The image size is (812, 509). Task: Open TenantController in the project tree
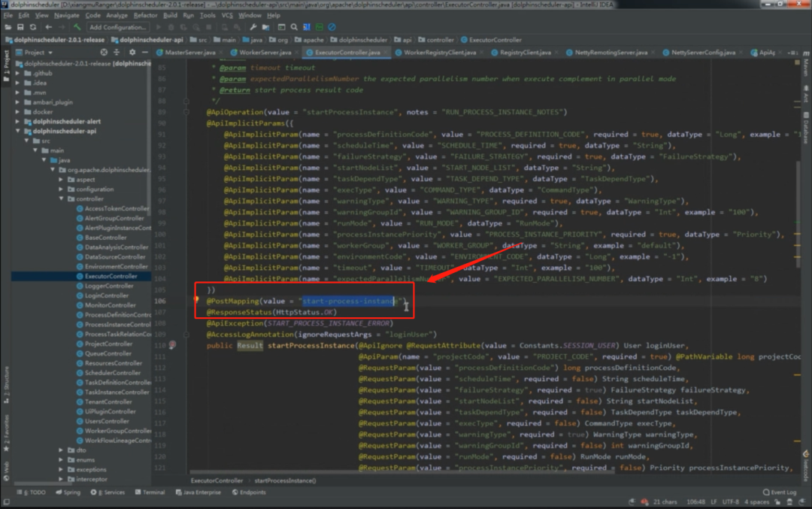click(108, 401)
